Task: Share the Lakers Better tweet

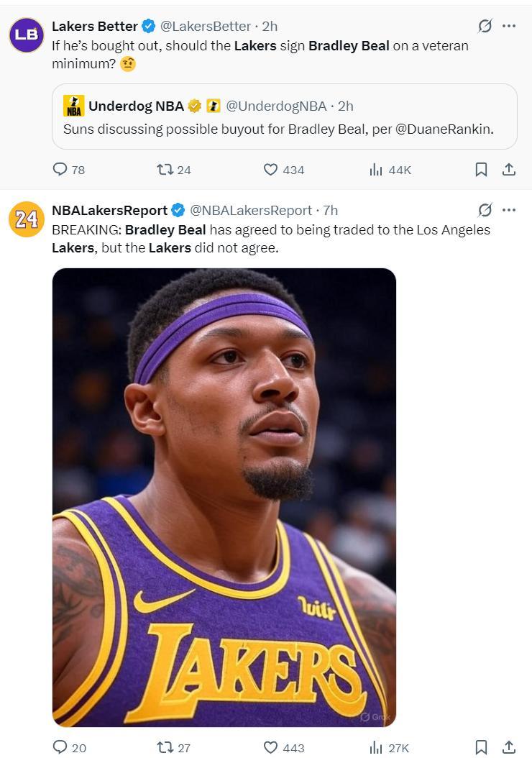Action: pyautogui.click(x=508, y=170)
